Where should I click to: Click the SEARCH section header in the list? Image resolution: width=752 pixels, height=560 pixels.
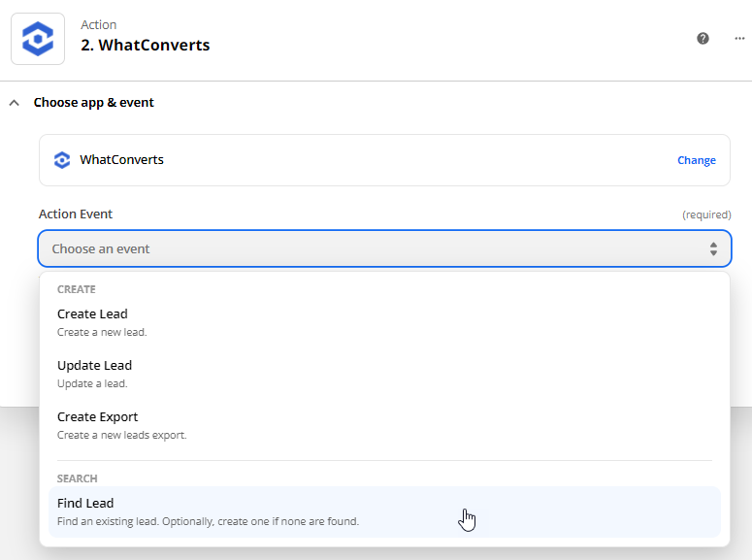pyautogui.click(x=78, y=478)
